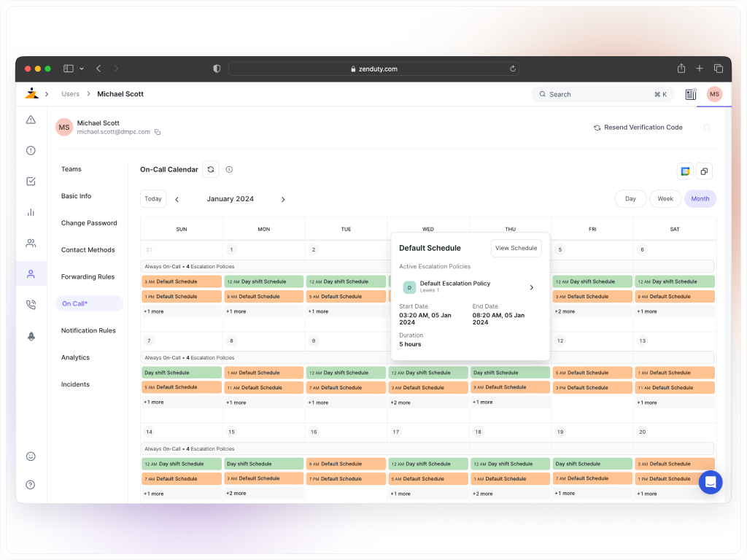This screenshot has height=560, width=747.
Task: Switch calendar to Day view
Action: pyautogui.click(x=630, y=198)
